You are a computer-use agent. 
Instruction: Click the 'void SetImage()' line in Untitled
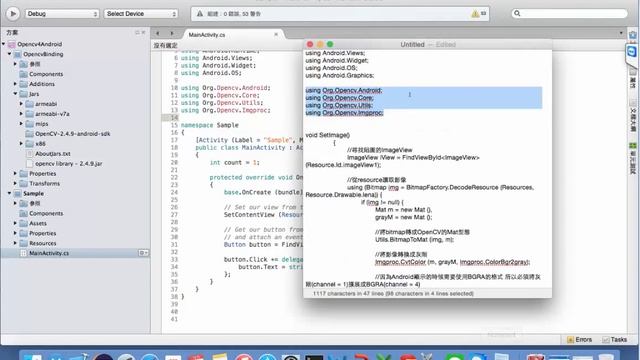(327, 135)
